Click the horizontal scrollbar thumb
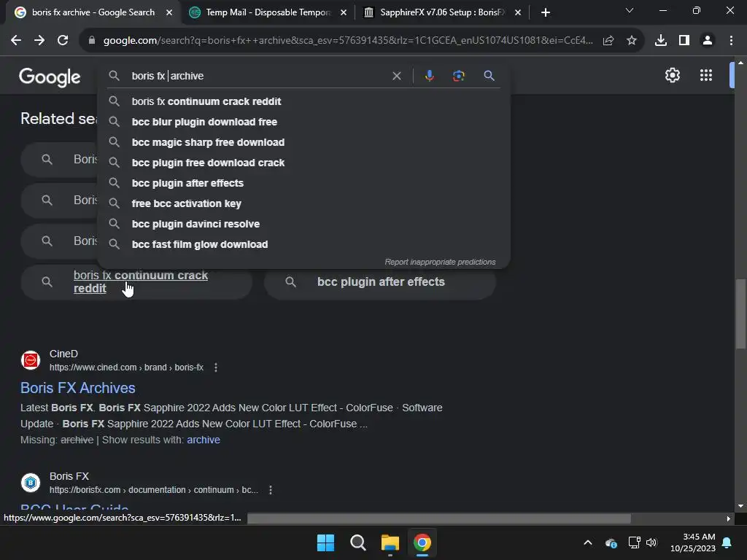 pos(438,518)
